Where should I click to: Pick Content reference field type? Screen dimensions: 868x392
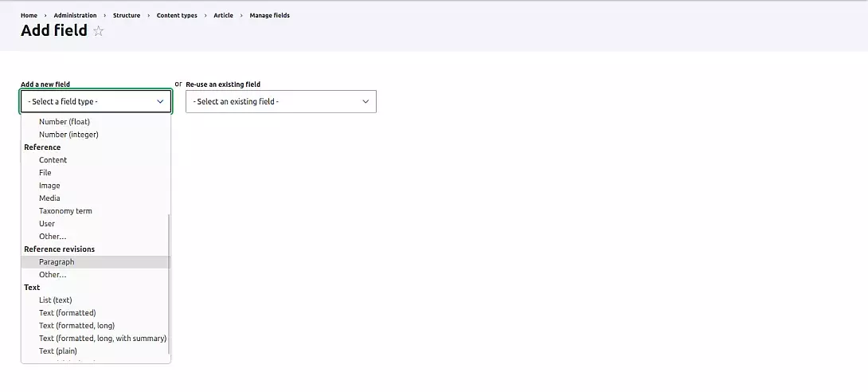(53, 160)
